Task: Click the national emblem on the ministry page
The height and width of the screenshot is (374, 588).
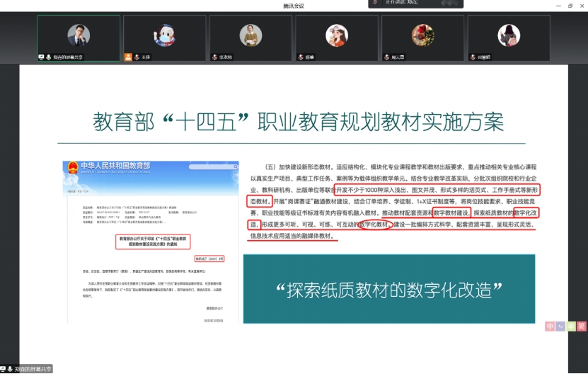Action: (x=73, y=167)
